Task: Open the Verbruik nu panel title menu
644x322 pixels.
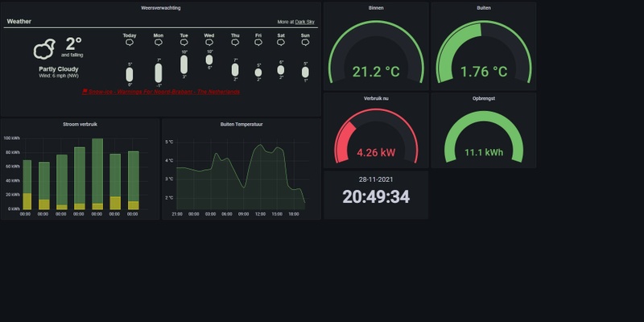Action: [376, 98]
